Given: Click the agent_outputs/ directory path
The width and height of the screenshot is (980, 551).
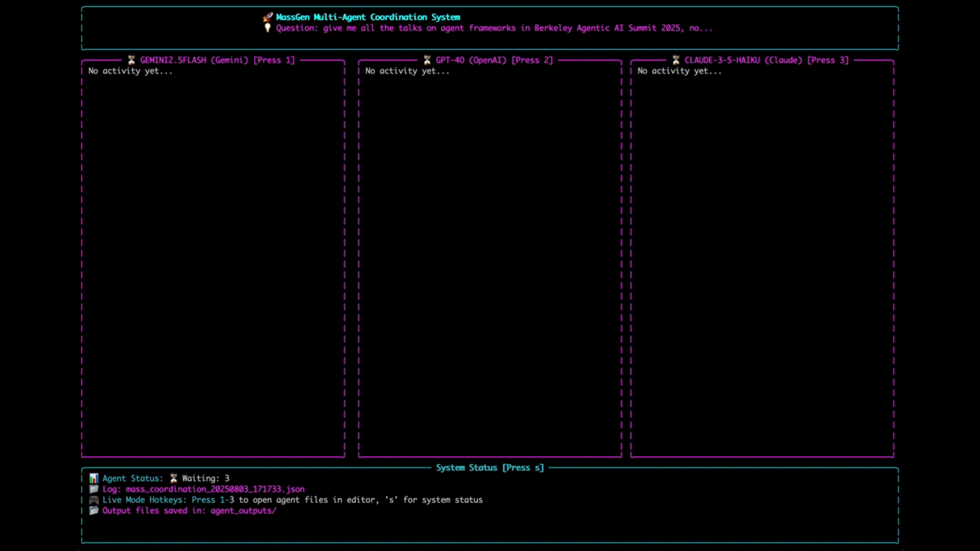Looking at the screenshot, I should pyautogui.click(x=243, y=511).
